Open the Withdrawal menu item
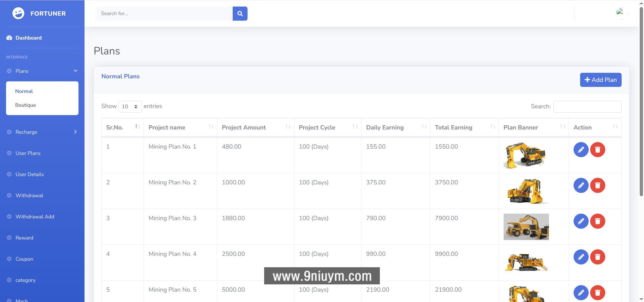The image size is (644, 302). (29, 195)
